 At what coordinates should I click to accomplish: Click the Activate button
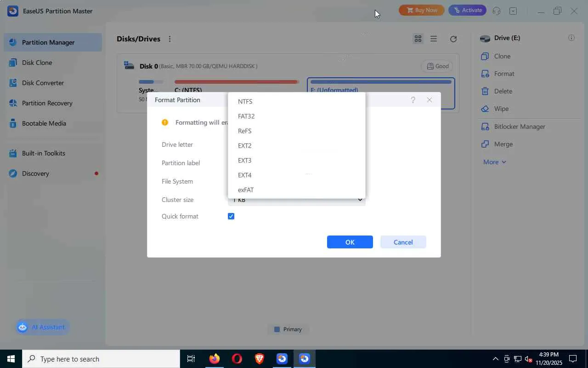pyautogui.click(x=467, y=10)
